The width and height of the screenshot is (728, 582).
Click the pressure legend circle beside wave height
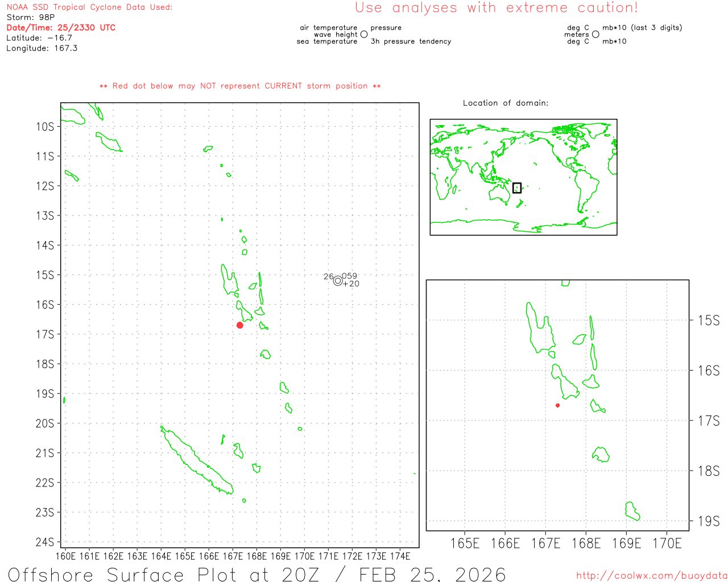point(364,35)
